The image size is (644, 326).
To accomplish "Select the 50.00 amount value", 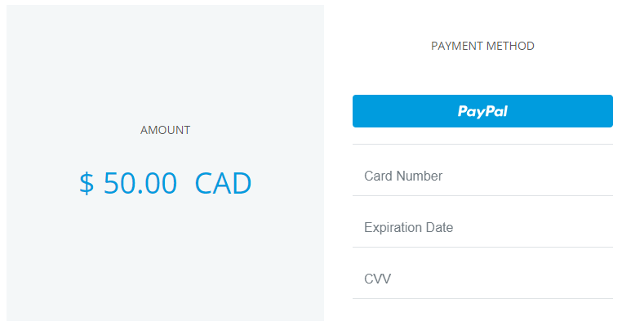I will [x=140, y=183].
